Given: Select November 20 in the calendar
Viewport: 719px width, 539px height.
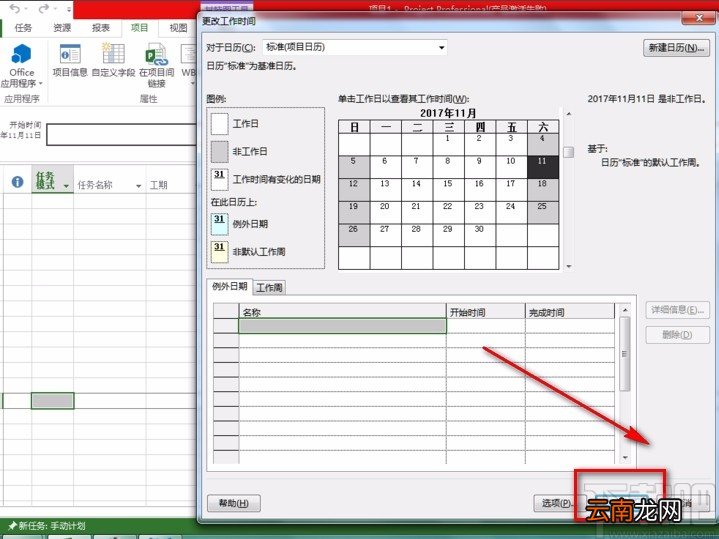Looking at the screenshot, I should tap(385, 212).
